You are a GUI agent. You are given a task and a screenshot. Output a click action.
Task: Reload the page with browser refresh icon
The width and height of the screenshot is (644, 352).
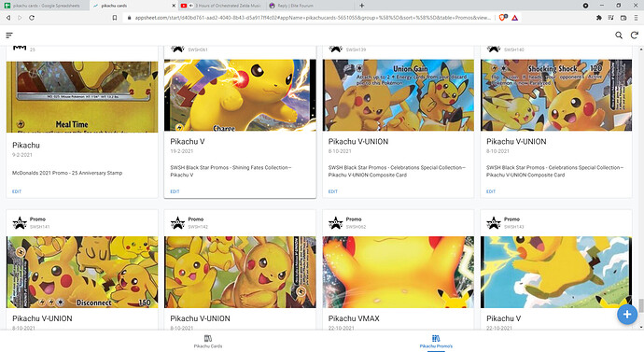coord(32,18)
